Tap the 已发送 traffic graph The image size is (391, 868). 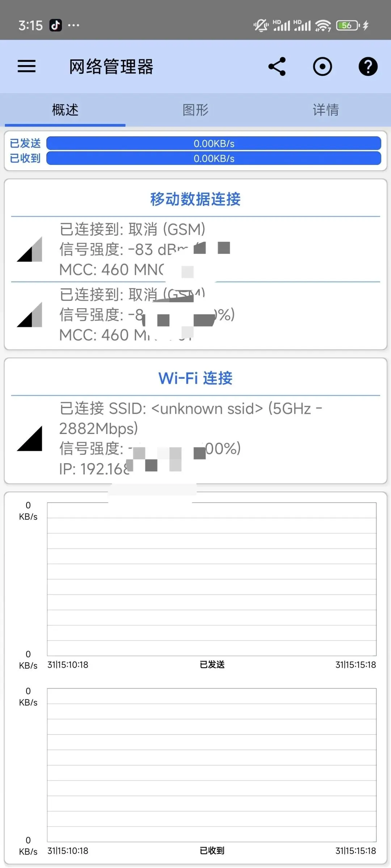[211, 579]
